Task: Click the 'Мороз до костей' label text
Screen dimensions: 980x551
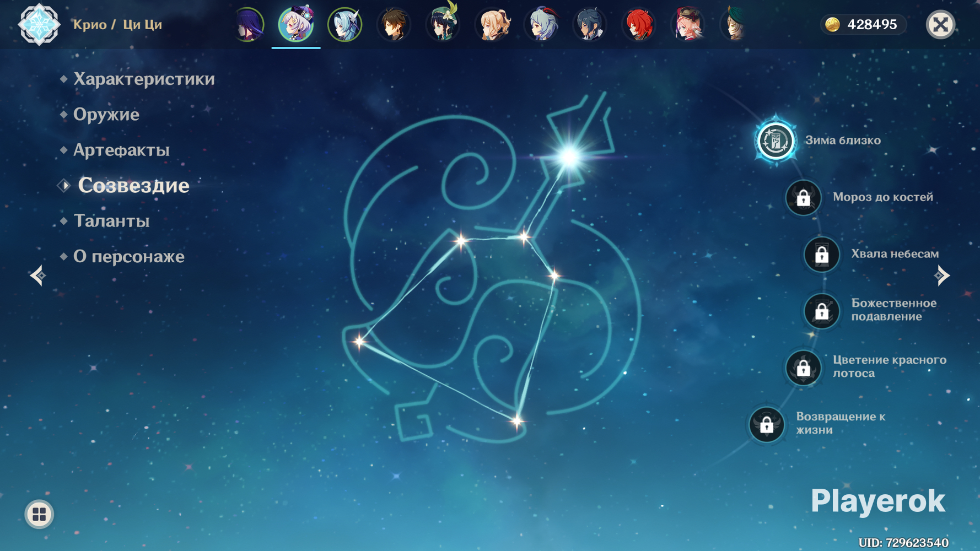Action: 883,197
